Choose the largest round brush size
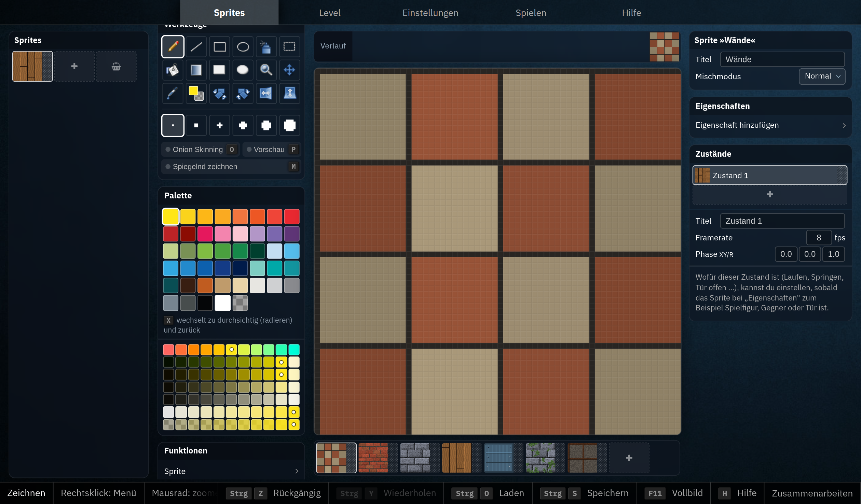 click(289, 125)
